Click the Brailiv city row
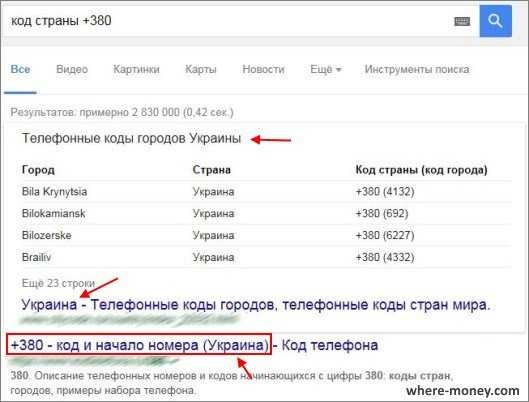Viewport: 529px width, 402px height. (265, 257)
